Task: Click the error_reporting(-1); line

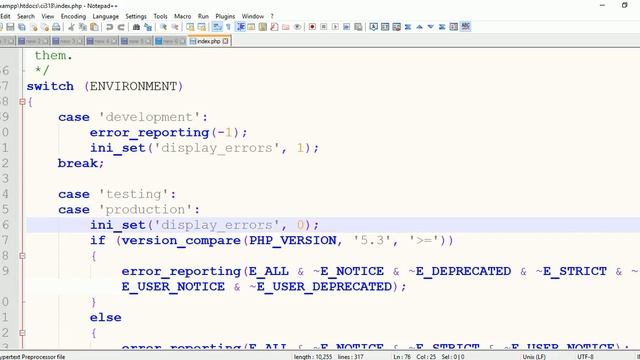Action: (169, 133)
